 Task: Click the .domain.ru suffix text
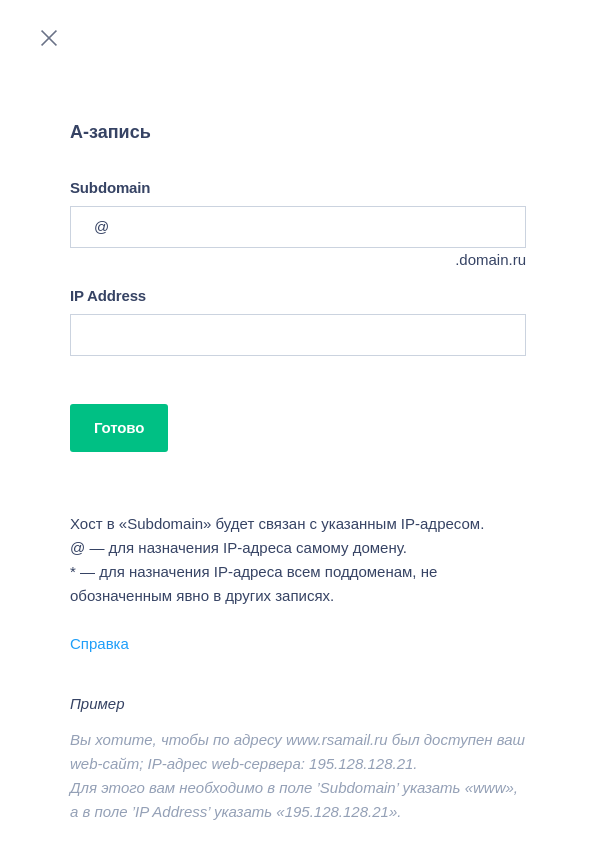point(490,260)
